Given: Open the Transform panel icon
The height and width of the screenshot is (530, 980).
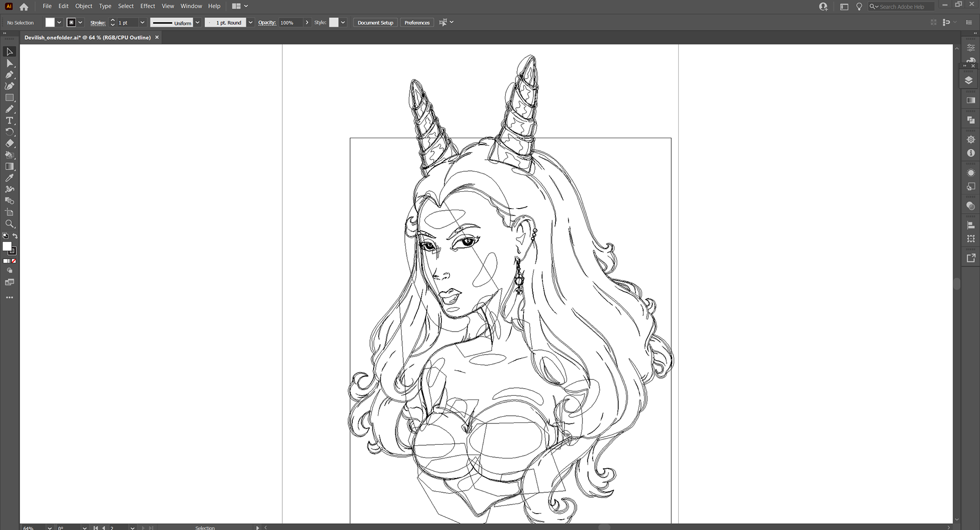Looking at the screenshot, I should (x=971, y=239).
